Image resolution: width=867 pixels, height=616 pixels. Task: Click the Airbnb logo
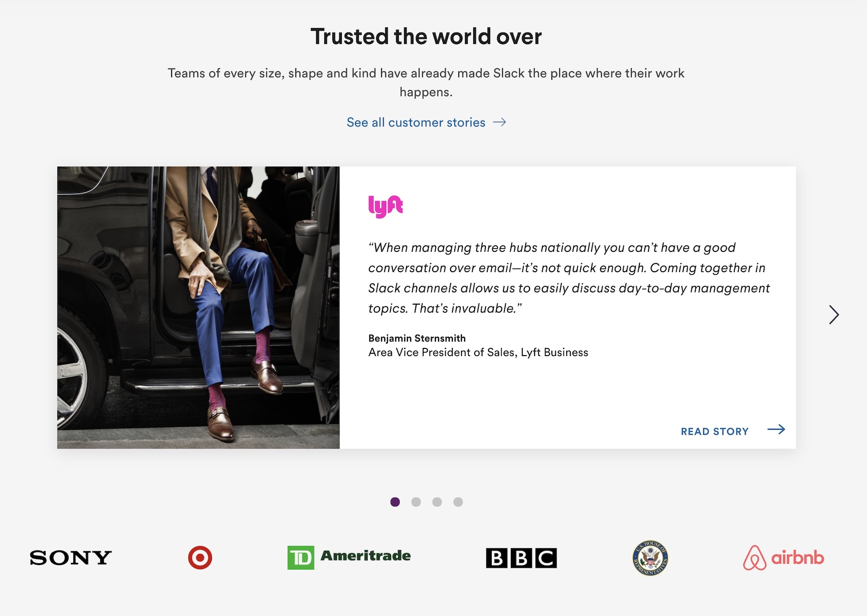point(783,558)
